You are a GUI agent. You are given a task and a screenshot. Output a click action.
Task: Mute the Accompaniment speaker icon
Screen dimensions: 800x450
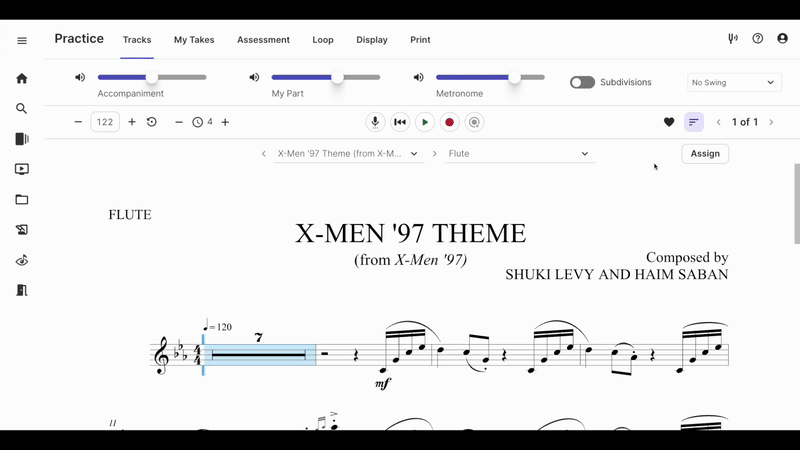80,78
